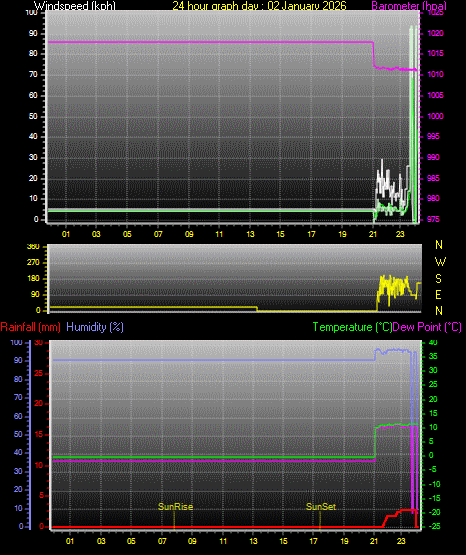Click the SunRise marker label
Viewport: 466px width, 555px height.
176,507
